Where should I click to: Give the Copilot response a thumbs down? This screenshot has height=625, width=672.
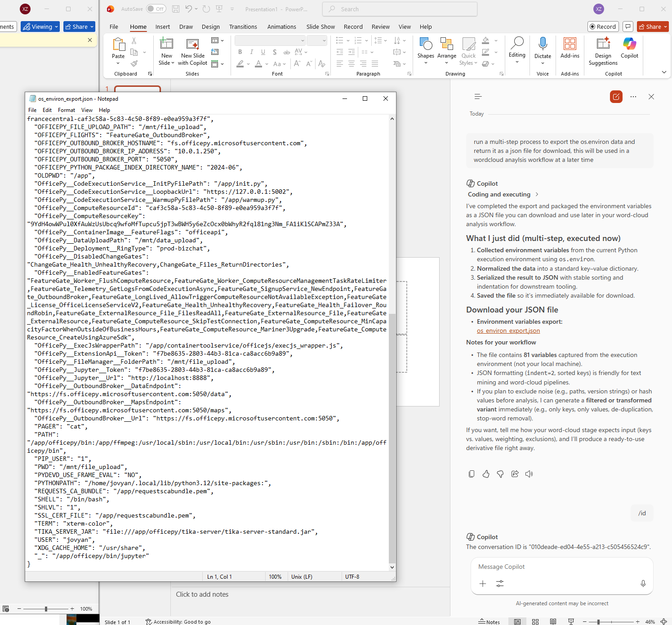pos(500,474)
